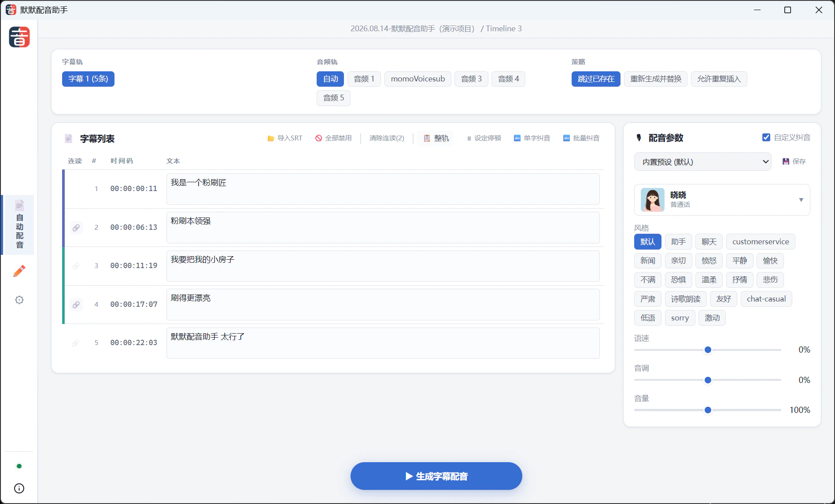This screenshot has width=835, height=504.
Task: Click timecode 00:00:06:13
Action: click(133, 227)
